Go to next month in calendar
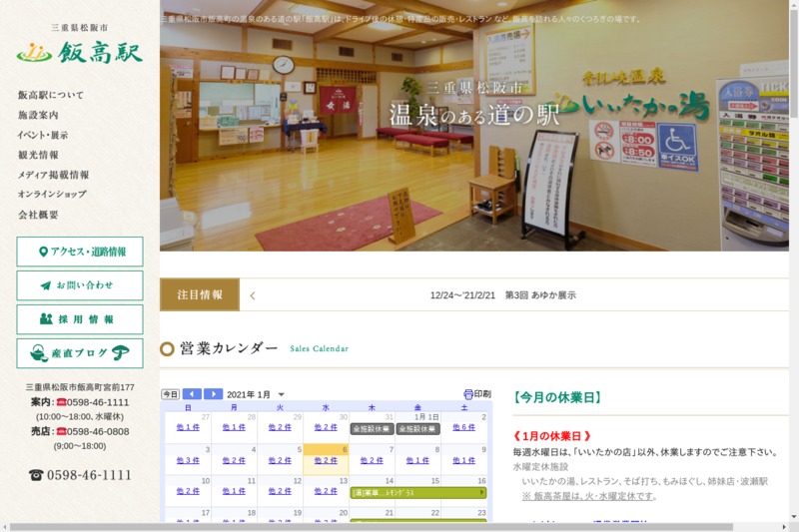 [213, 394]
